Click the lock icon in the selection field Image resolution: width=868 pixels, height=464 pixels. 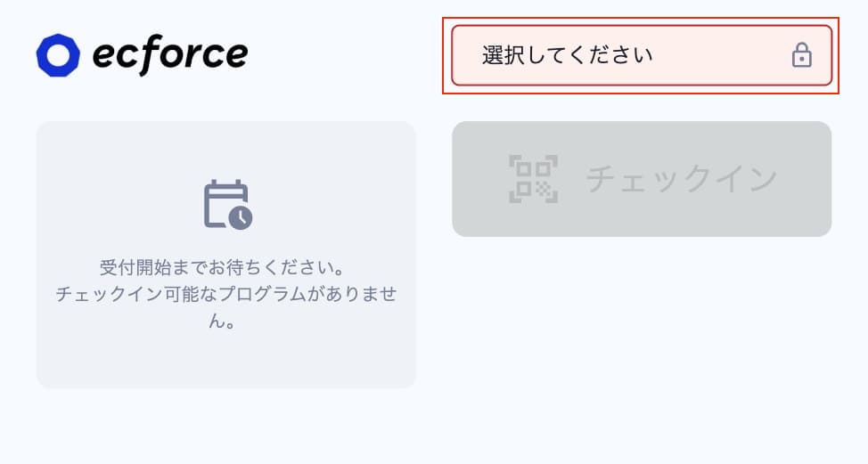tap(801, 55)
